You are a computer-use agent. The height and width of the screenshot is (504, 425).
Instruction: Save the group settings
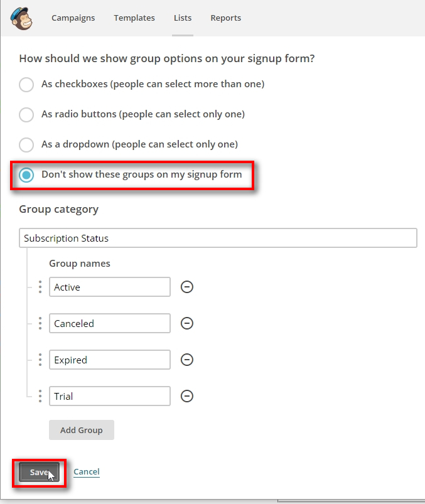point(39,473)
